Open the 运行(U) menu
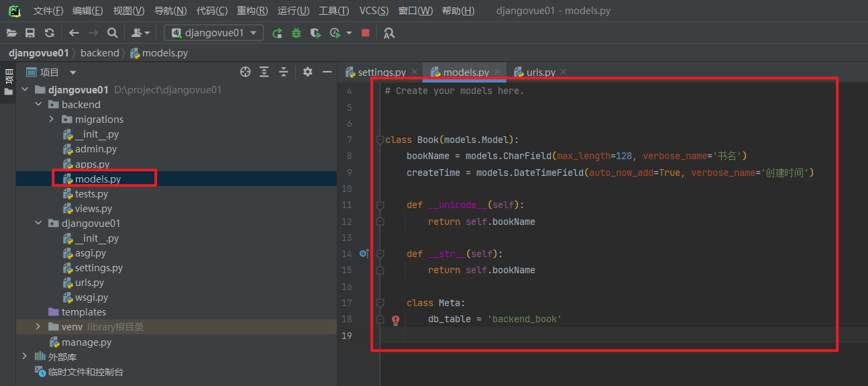This screenshot has height=386, width=868. click(294, 11)
